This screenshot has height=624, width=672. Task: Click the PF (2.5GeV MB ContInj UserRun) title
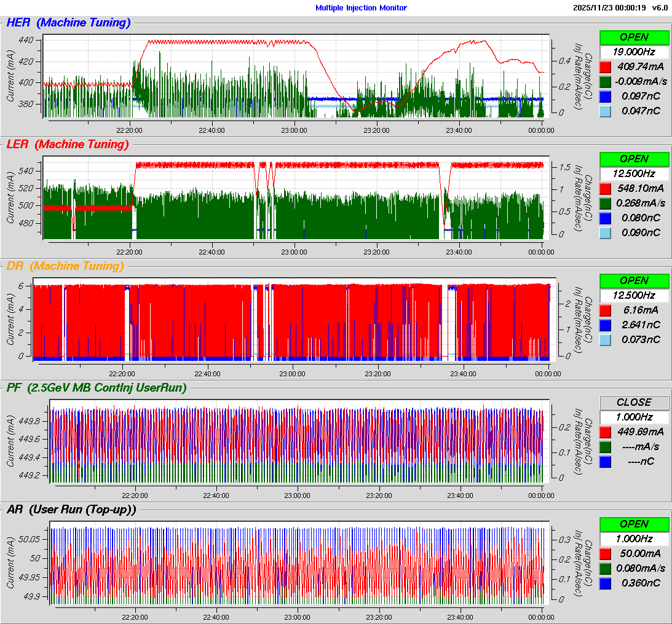click(x=96, y=387)
